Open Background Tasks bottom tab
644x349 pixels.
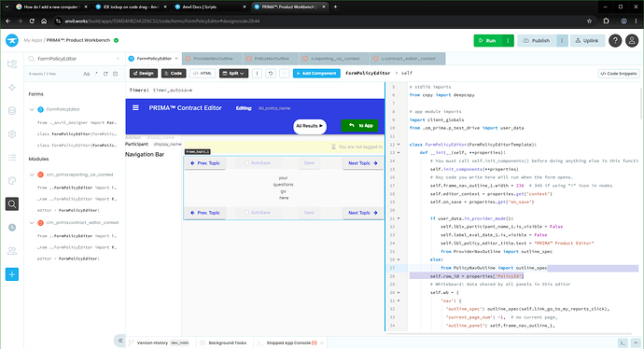[x=223, y=342]
